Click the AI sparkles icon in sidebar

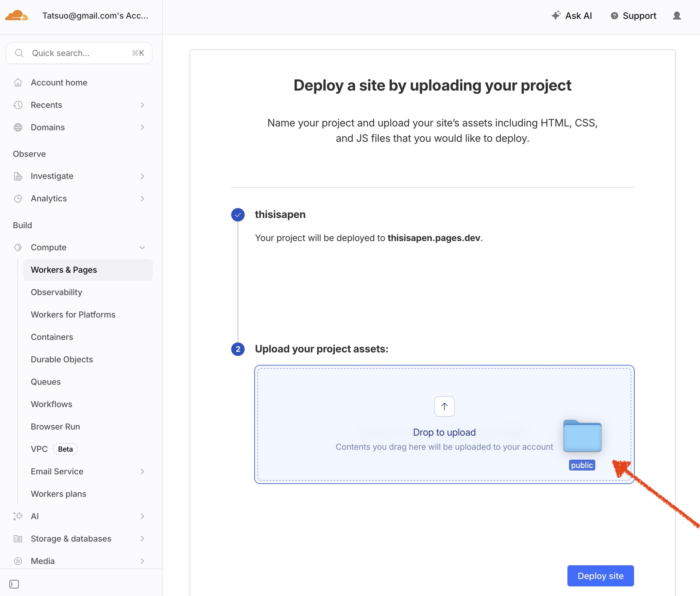pyautogui.click(x=18, y=516)
